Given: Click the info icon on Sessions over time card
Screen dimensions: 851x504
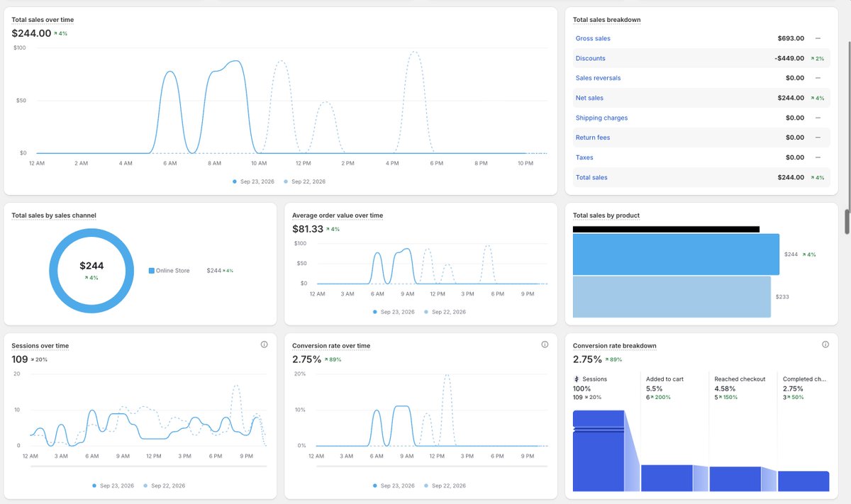Looking at the screenshot, I should [x=264, y=345].
